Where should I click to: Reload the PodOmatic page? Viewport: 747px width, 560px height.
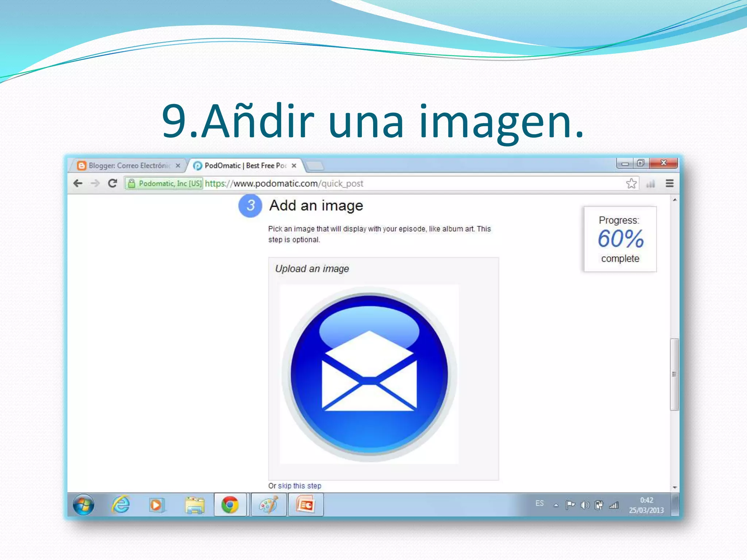(x=112, y=183)
